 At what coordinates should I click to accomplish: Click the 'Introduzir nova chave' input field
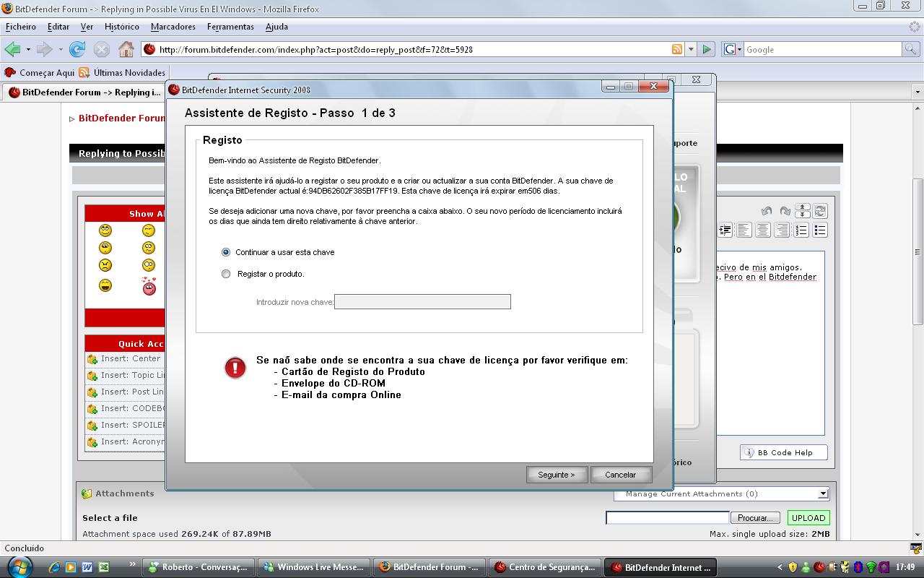422,301
